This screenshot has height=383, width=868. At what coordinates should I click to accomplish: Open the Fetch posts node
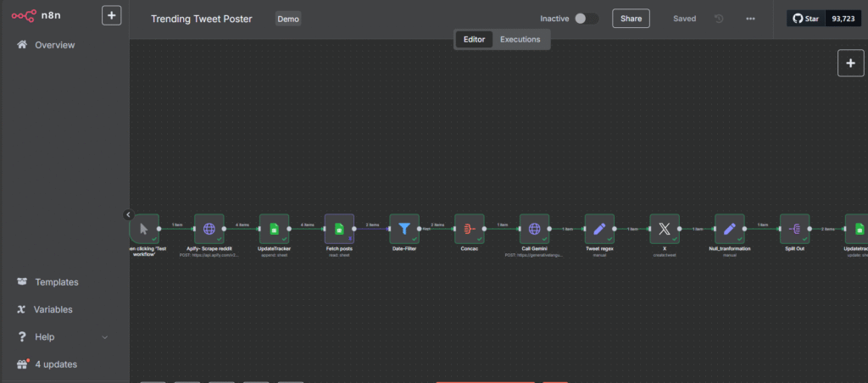point(339,228)
